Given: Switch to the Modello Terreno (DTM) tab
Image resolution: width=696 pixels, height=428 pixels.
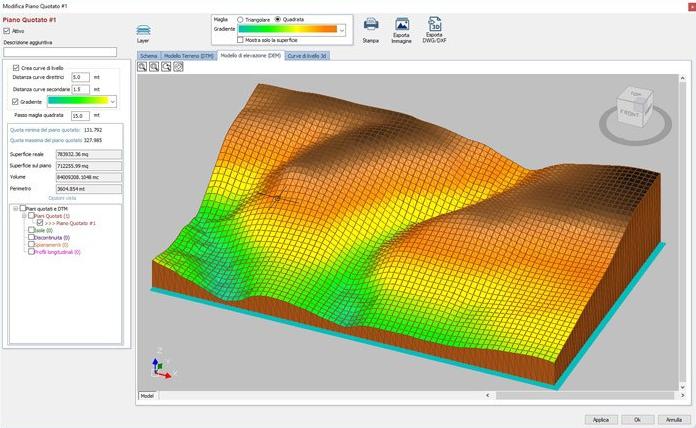Looking at the screenshot, I should point(189,55).
